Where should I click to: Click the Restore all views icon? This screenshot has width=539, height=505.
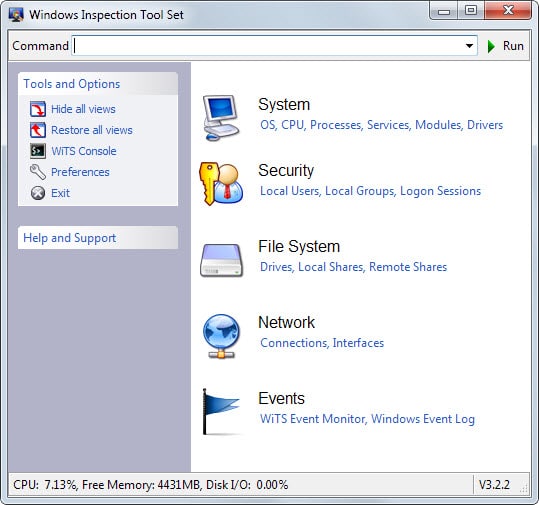(38, 130)
